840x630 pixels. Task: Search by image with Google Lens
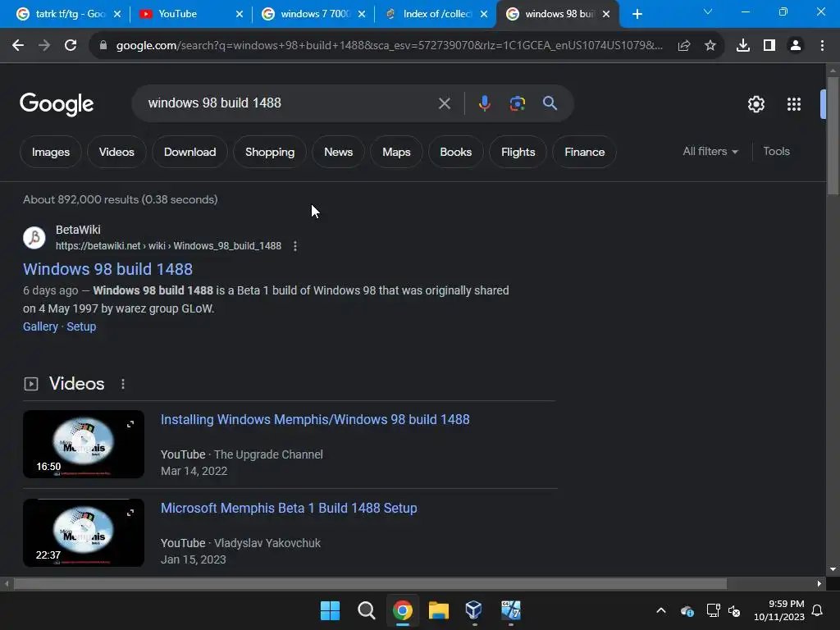[517, 103]
